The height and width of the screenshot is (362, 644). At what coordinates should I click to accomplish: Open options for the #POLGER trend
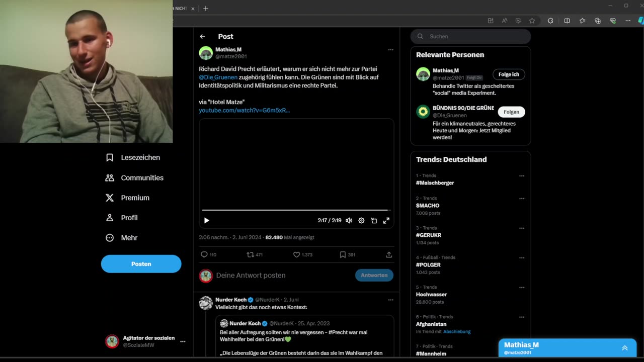(522, 258)
